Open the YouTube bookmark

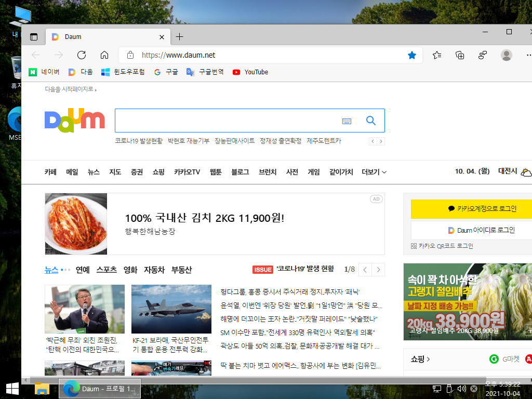point(250,72)
